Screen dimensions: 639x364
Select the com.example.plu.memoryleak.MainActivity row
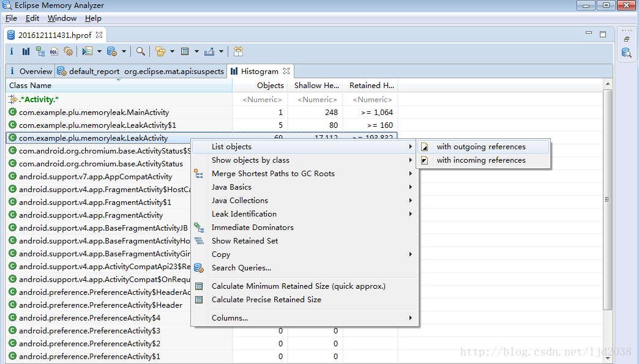(x=201, y=113)
